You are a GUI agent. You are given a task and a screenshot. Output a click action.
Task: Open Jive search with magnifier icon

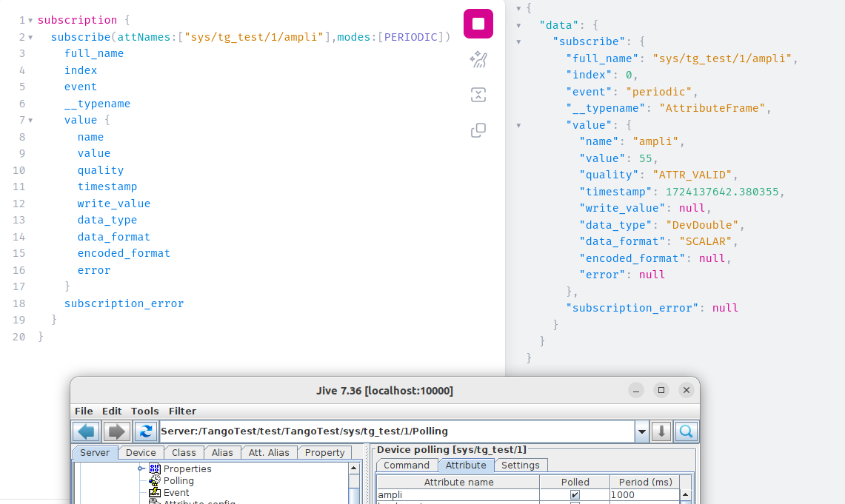click(686, 431)
